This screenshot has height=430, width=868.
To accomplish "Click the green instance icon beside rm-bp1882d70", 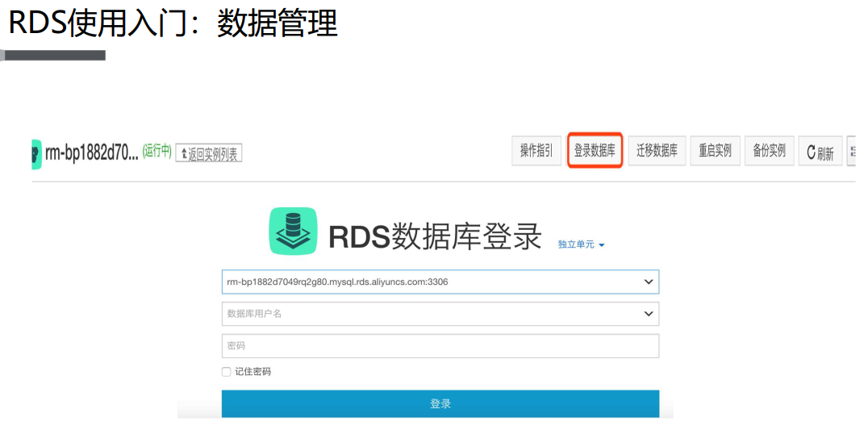I will 36,154.
